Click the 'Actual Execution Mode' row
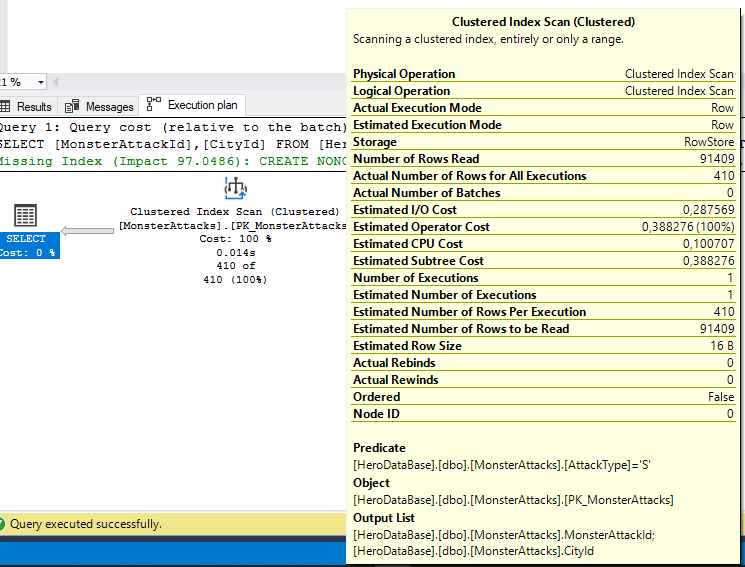745x567 pixels. click(x=544, y=108)
